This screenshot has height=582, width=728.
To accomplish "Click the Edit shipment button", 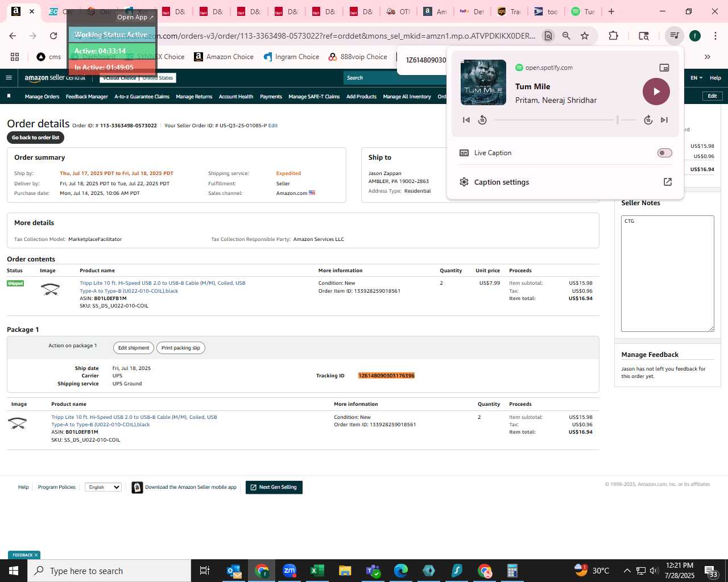I will (x=134, y=348).
